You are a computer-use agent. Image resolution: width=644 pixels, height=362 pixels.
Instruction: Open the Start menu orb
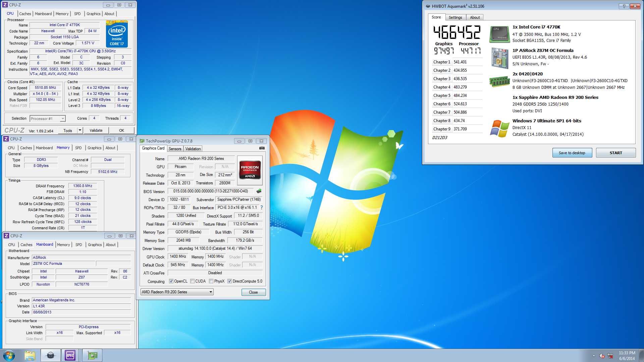point(9,355)
